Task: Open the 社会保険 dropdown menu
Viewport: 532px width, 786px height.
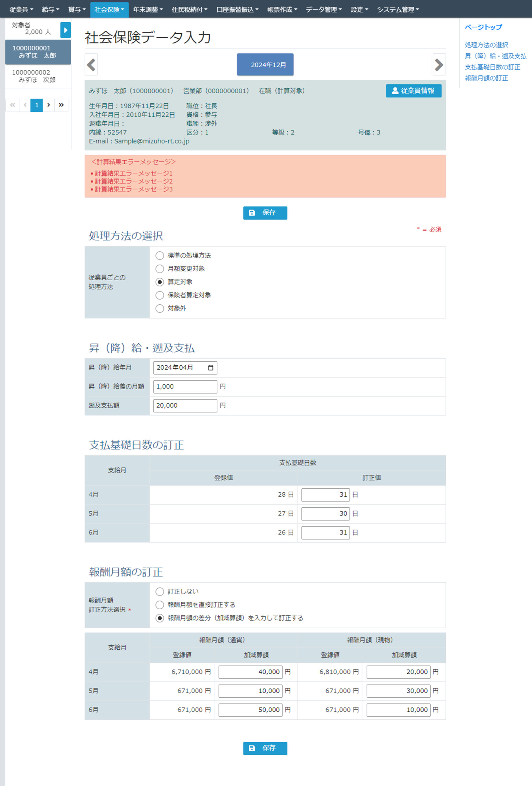Action: pyautogui.click(x=109, y=10)
